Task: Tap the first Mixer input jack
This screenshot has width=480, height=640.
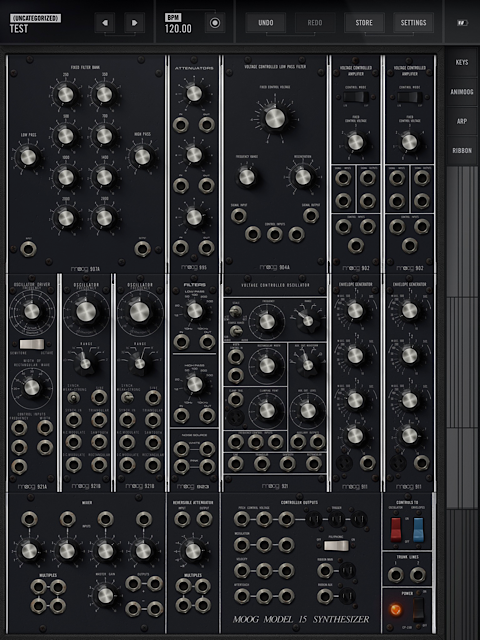Action: [x=29, y=519]
